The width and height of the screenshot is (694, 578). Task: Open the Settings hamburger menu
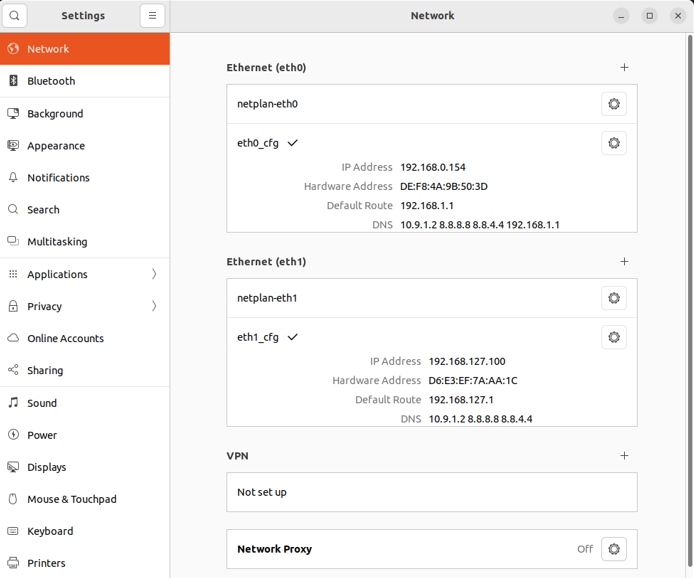point(152,15)
